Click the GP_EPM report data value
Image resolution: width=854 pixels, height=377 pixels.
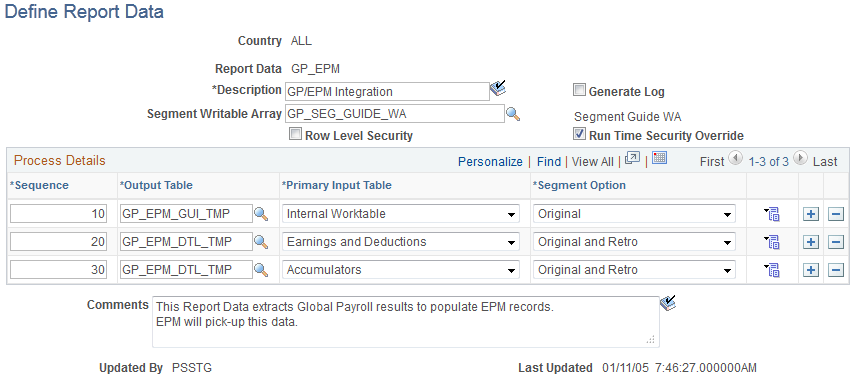pos(316,69)
